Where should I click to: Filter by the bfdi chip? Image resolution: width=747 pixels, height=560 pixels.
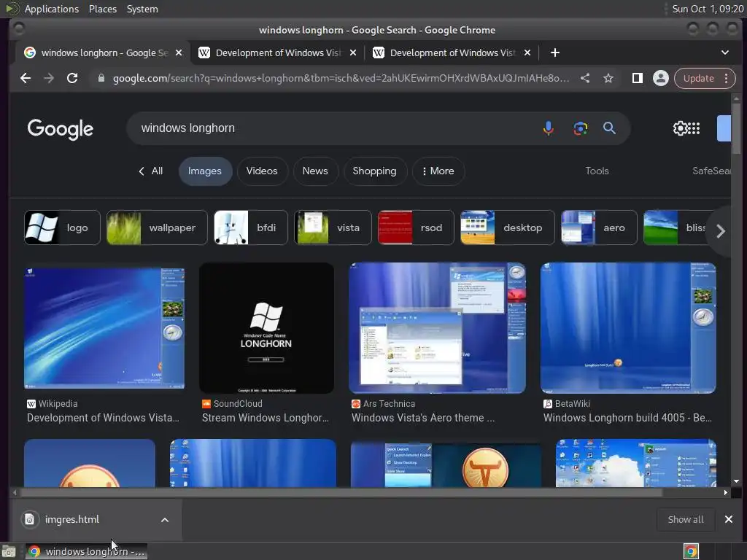(x=251, y=227)
